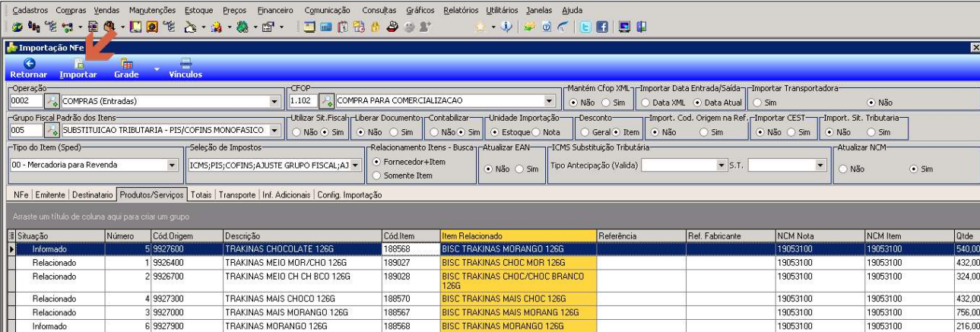Set Contabilizar to Não
This screenshot has width=980, height=332.
coord(441,131)
